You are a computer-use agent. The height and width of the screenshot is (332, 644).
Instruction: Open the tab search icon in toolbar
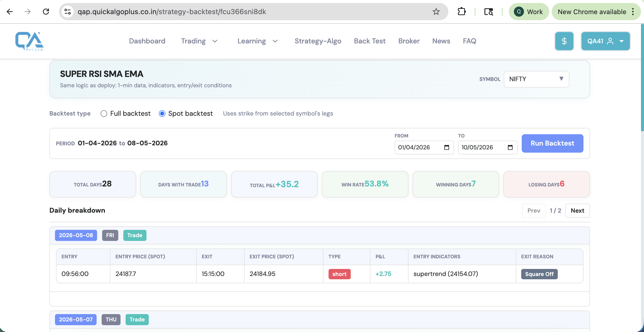click(488, 12)
